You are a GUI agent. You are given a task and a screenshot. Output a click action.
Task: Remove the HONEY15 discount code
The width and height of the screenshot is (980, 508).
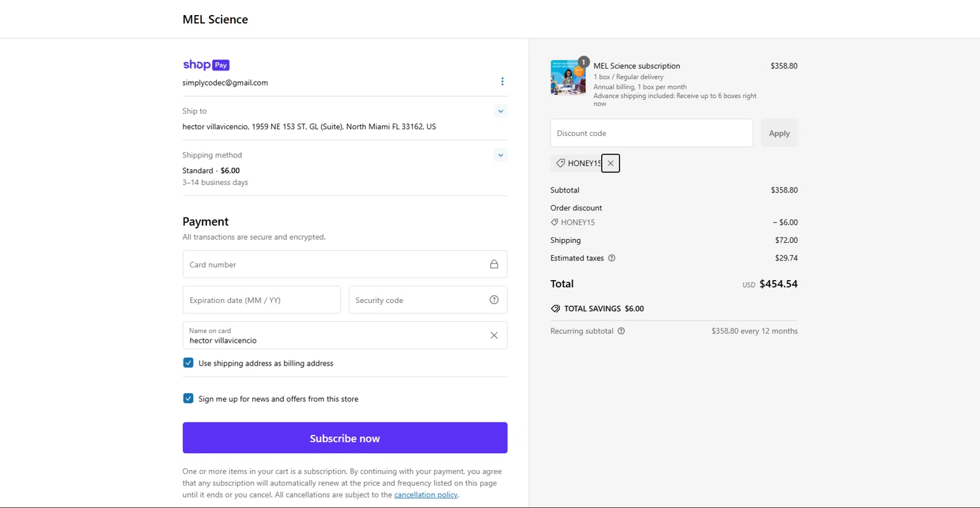[610, 163]
